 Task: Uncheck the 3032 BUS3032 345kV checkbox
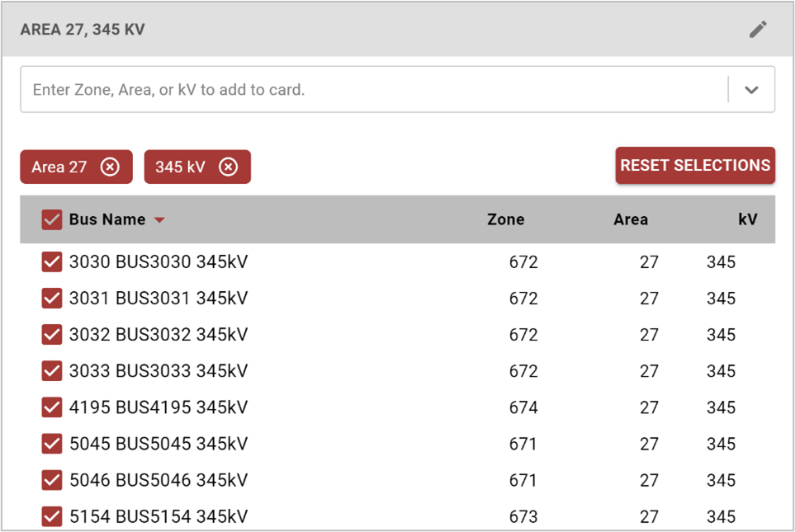[52, 335]
